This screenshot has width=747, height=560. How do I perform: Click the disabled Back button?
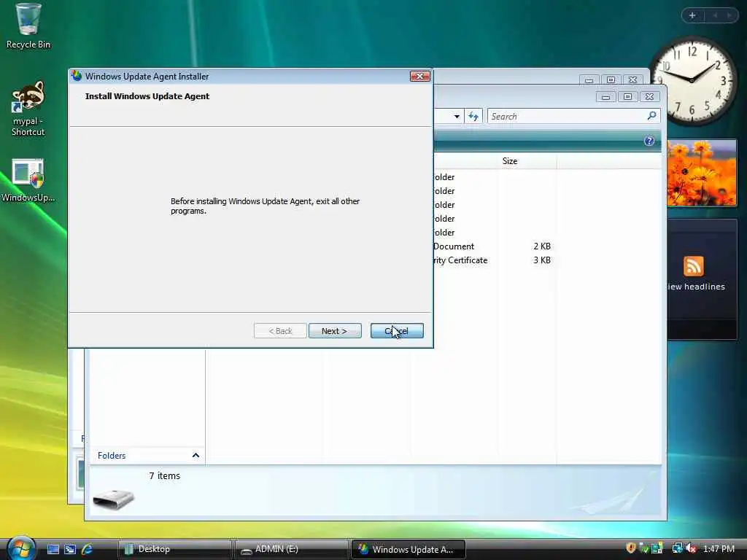280,331
